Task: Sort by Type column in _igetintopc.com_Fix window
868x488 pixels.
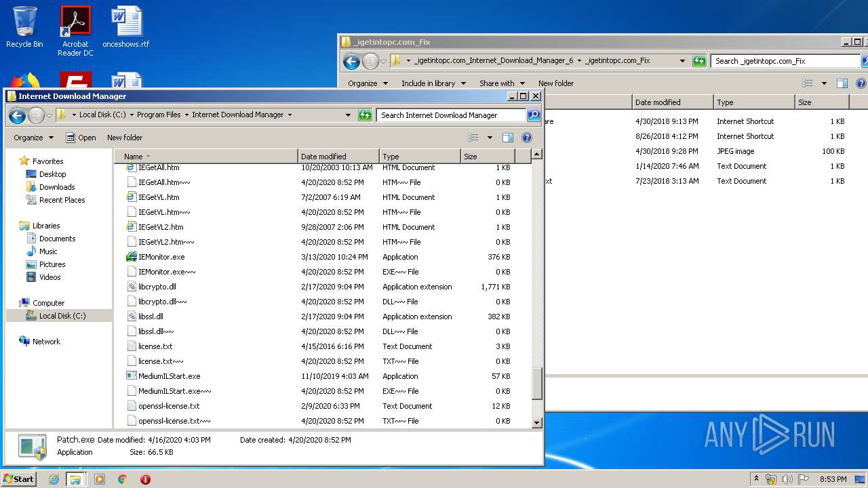Action: click(754, 102)
